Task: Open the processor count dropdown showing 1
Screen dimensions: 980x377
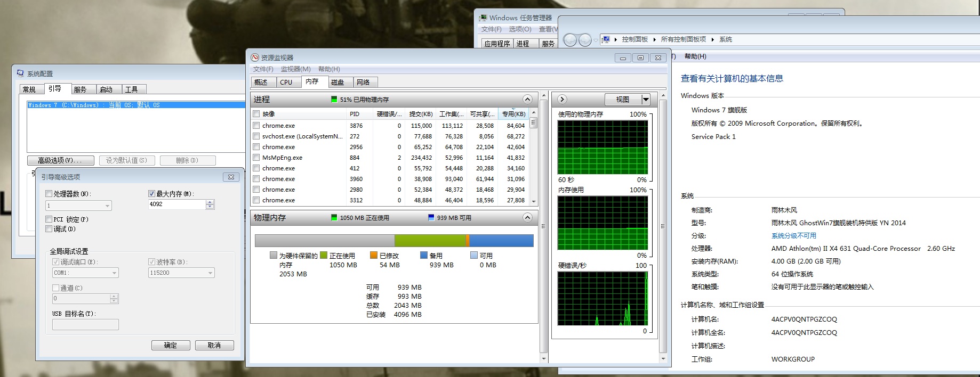Action: point(107,206)
